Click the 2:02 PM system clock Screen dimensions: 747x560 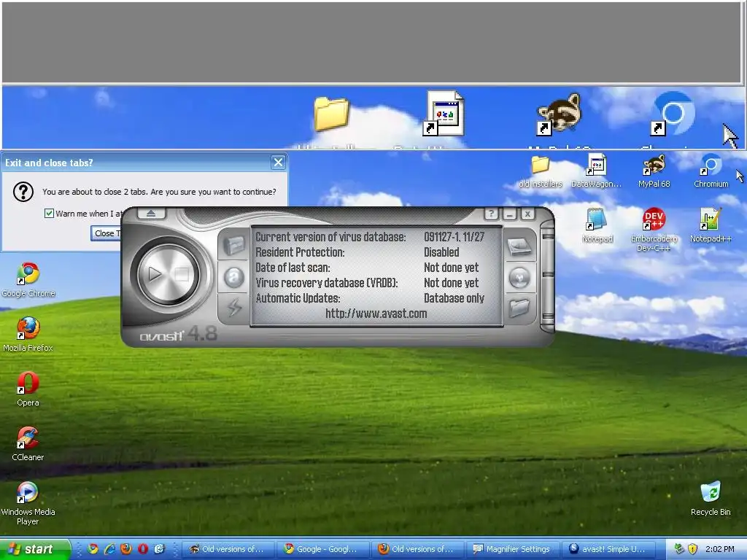(x=720, y=549)
